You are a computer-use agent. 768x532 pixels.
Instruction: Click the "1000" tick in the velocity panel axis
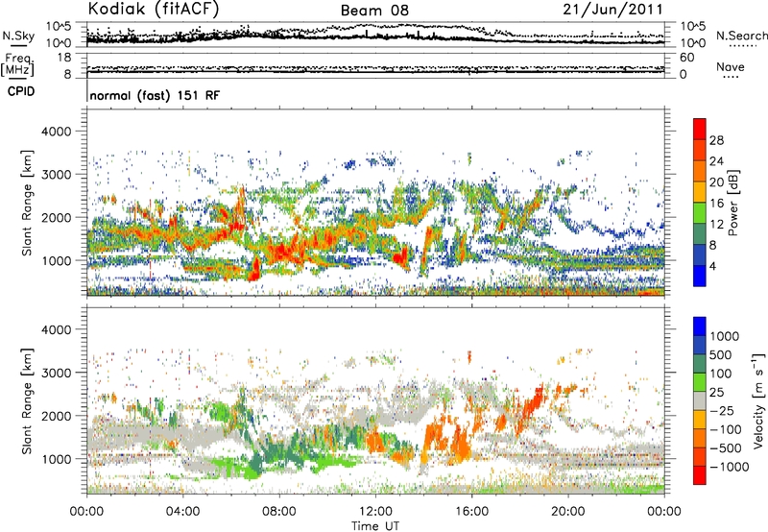[56, 459]
